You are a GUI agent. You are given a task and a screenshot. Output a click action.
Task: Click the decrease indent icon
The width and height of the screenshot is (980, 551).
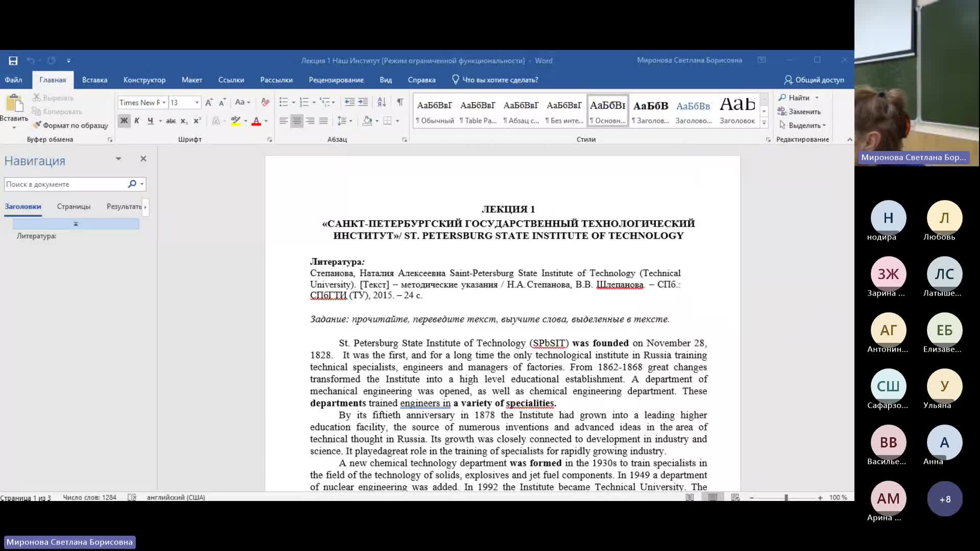coord(350,103)
